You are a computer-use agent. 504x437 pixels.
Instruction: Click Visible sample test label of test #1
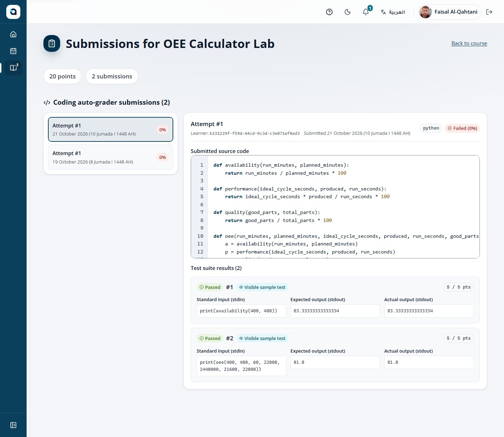pyautogui.click(x=262, y=287)
